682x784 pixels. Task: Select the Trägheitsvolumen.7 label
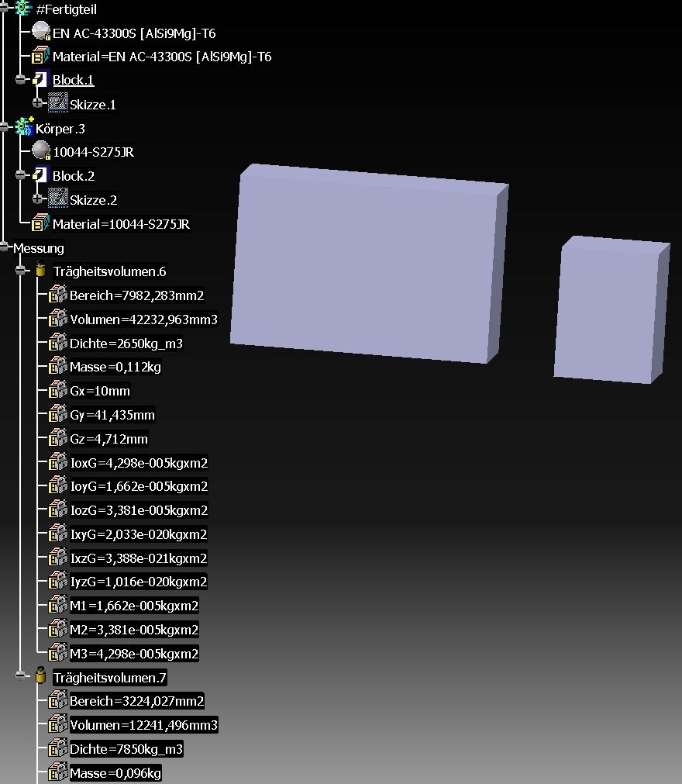[x=110, y=678]
